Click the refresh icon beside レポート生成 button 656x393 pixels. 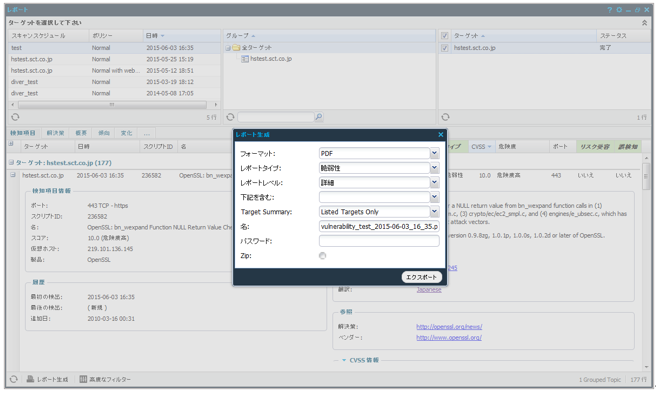(14, 379)
